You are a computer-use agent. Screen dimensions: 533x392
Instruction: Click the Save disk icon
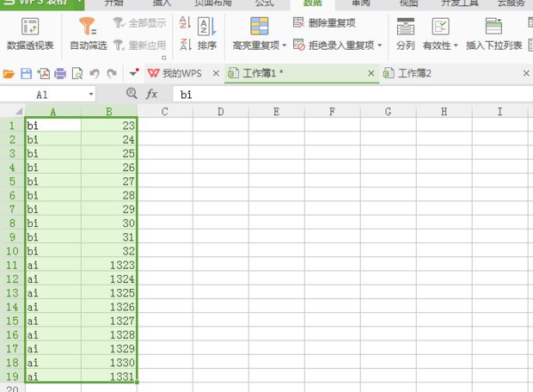coord(26,73)
